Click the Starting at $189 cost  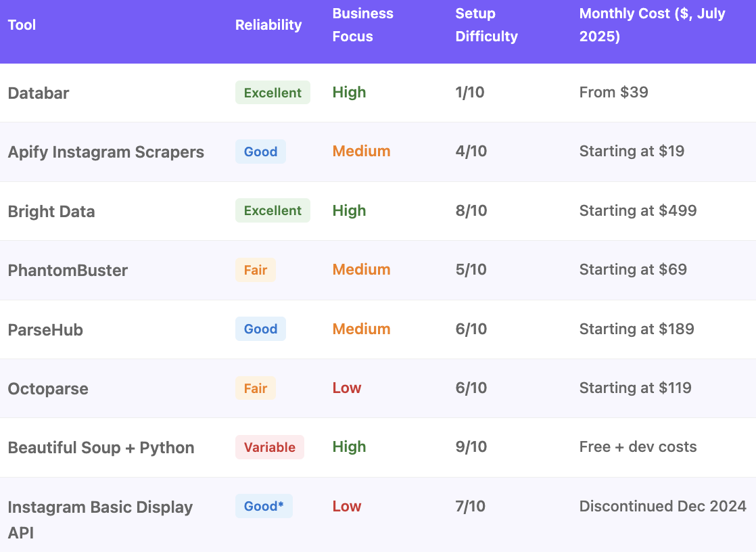[x=636, y=329]
